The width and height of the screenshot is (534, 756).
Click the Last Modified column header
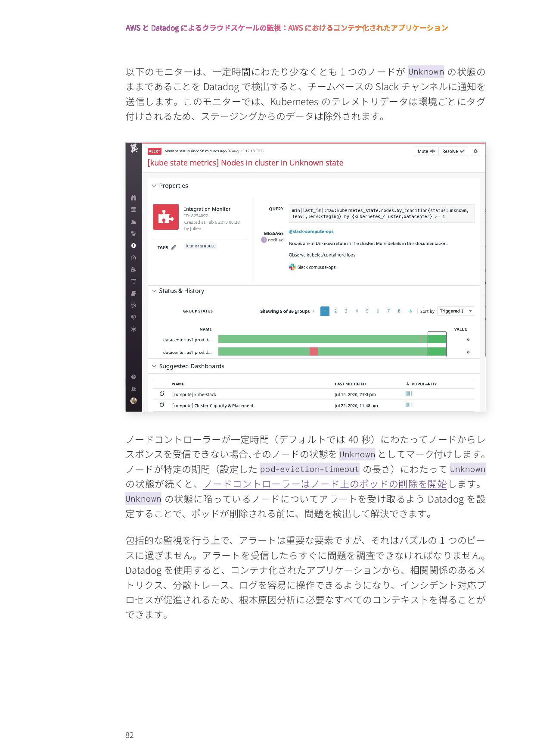click(x=350, y=384)
